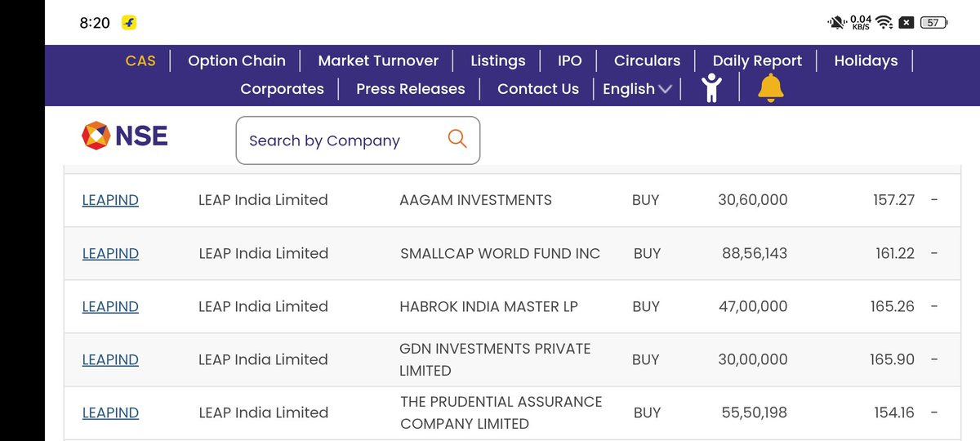The height and width of the screenshot is (441, 980).
Task: Open IPO menu item
Action: pyautogui.click(x=570, y=60)
